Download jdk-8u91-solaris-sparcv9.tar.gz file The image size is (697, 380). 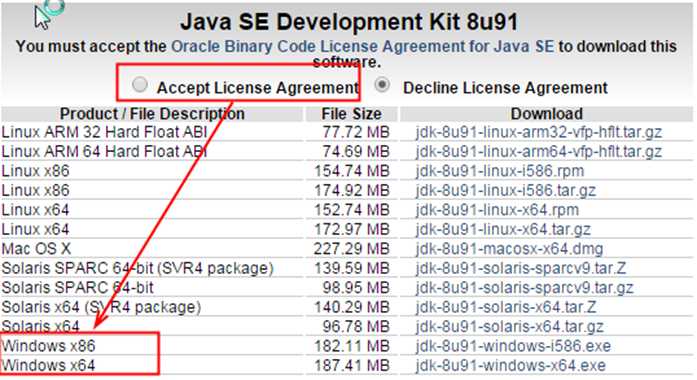pyautogui.click(x=525, y=288)
